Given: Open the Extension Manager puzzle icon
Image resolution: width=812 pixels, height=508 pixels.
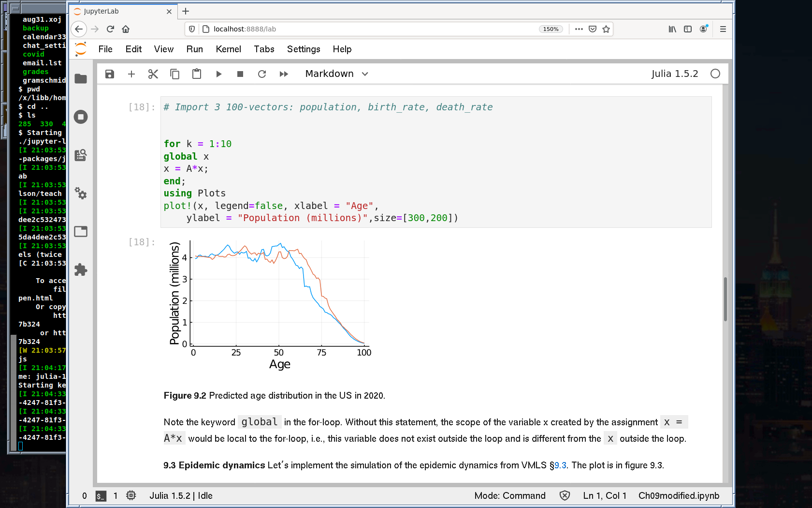Looking at the screenshot, I should pyautogui.click(x=81, y=269).
